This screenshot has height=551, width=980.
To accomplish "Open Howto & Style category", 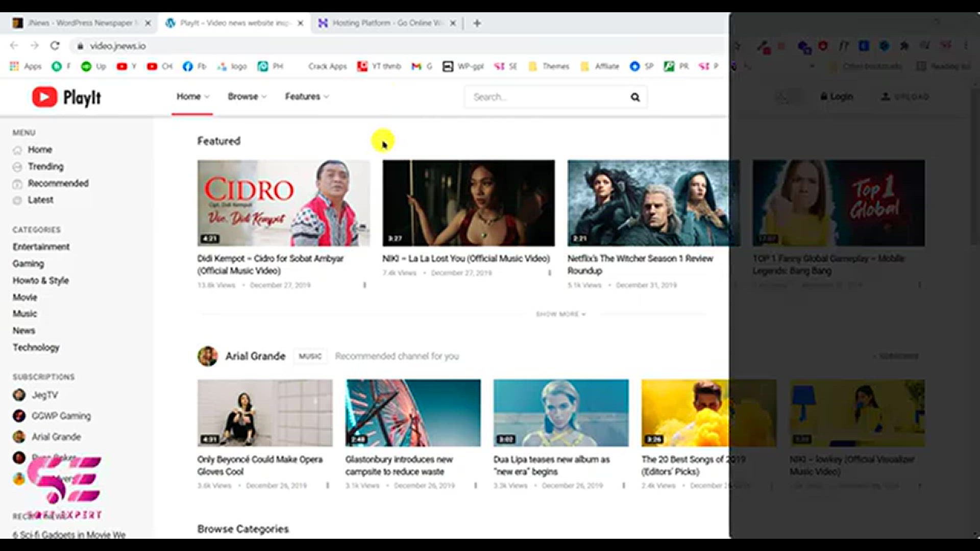I will (40, 281).
